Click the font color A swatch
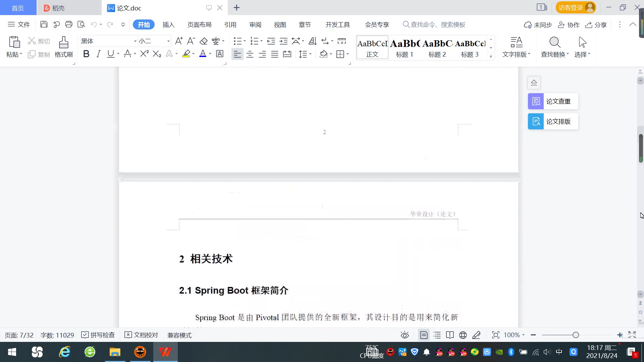Image resolution: width=644 pixels, height=362 pixels. (x=203, y=54)
